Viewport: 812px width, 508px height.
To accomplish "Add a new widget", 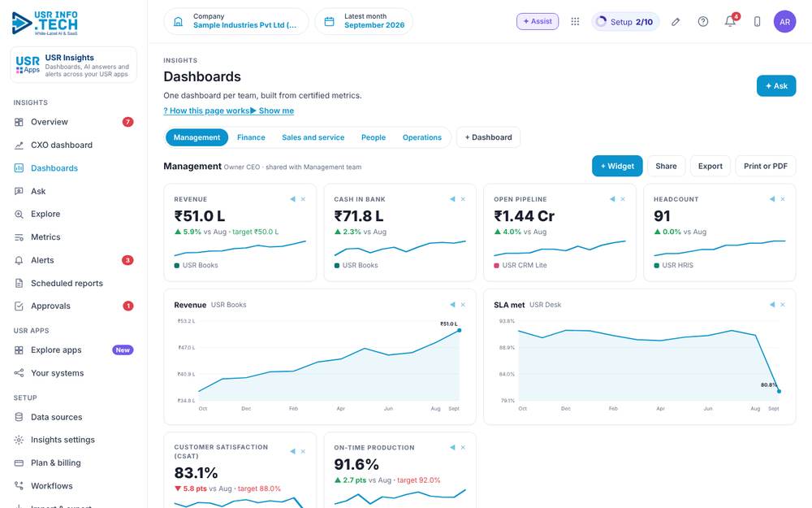I will [x=617, y=166].
